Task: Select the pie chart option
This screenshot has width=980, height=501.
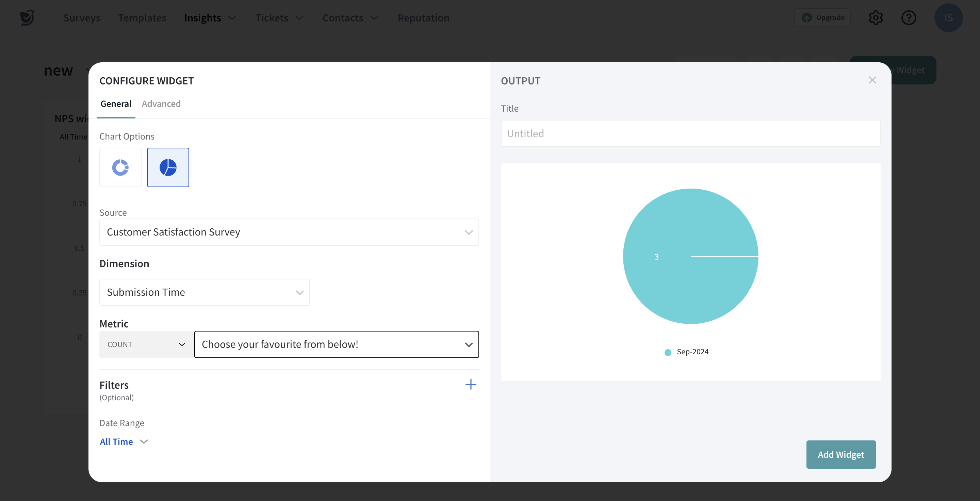Action: [x=168, y=167]
